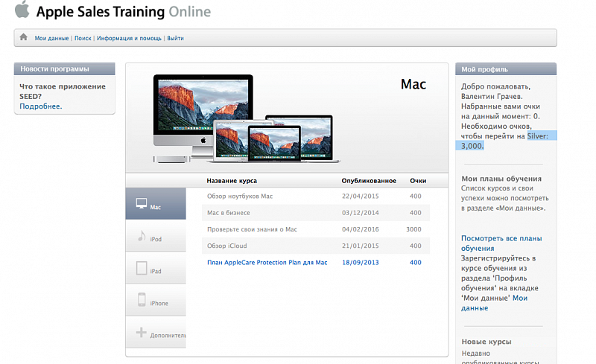Select the iPod music note icon
Image resolution: width=596 pixels, height=364 pixels.
coord(142,236)
